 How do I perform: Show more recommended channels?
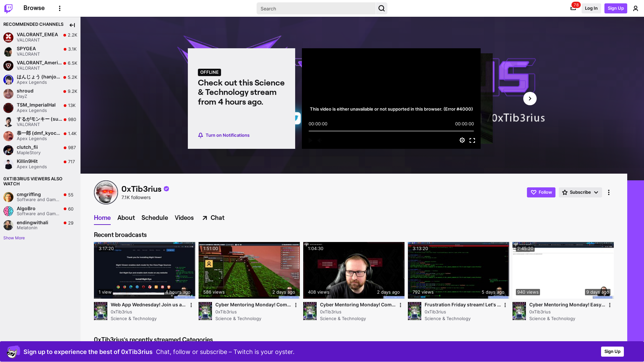[x=14, y=238]
